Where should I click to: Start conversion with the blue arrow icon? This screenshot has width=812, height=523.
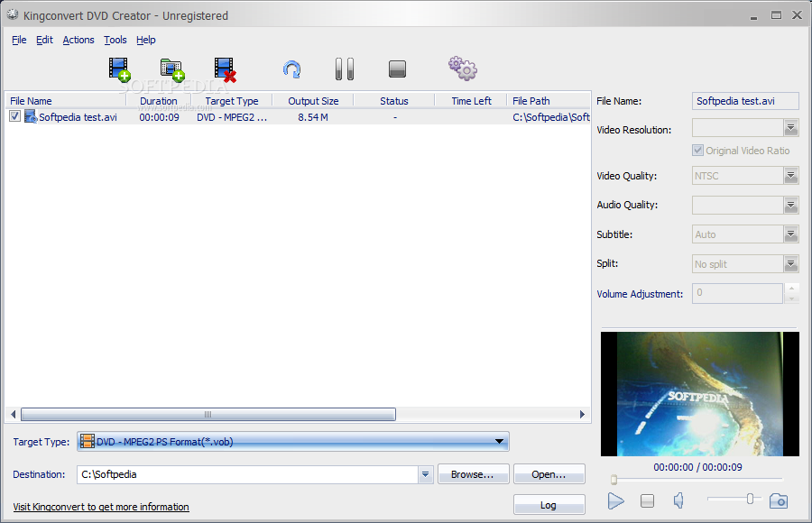point(292,69)
